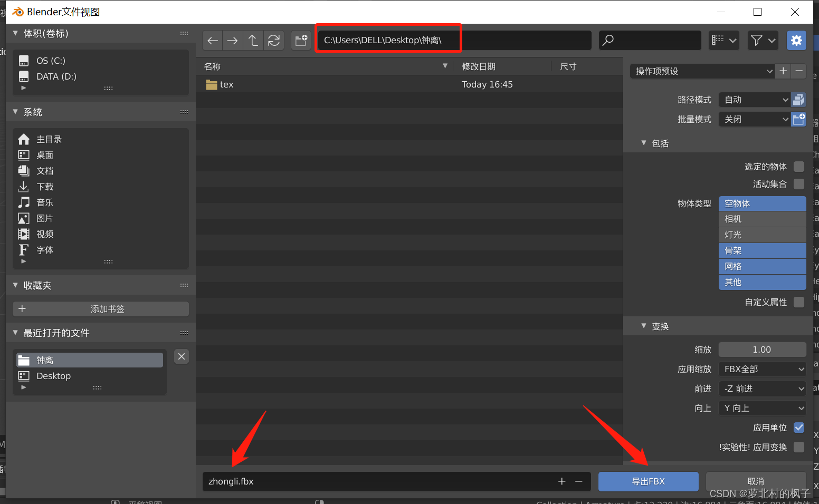Sort by 尺寸 column header
This screenshot has width=819, height=504.
coord(587,66)
